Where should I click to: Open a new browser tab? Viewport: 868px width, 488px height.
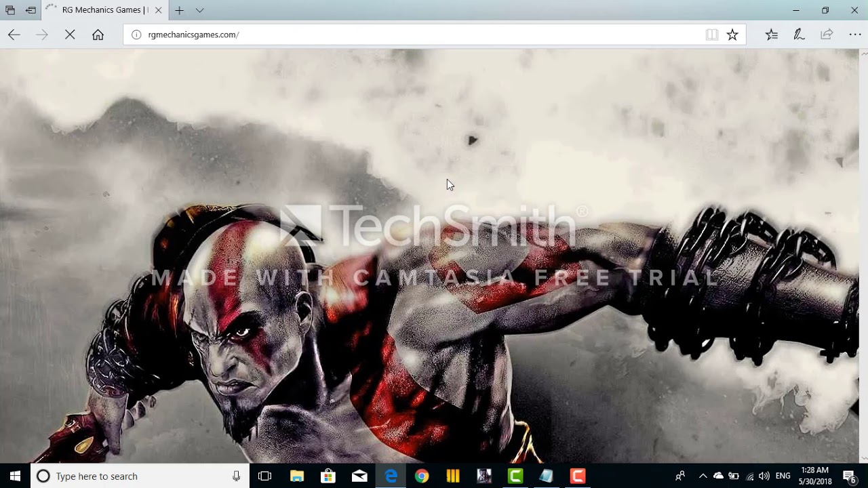tap(179, 10)
